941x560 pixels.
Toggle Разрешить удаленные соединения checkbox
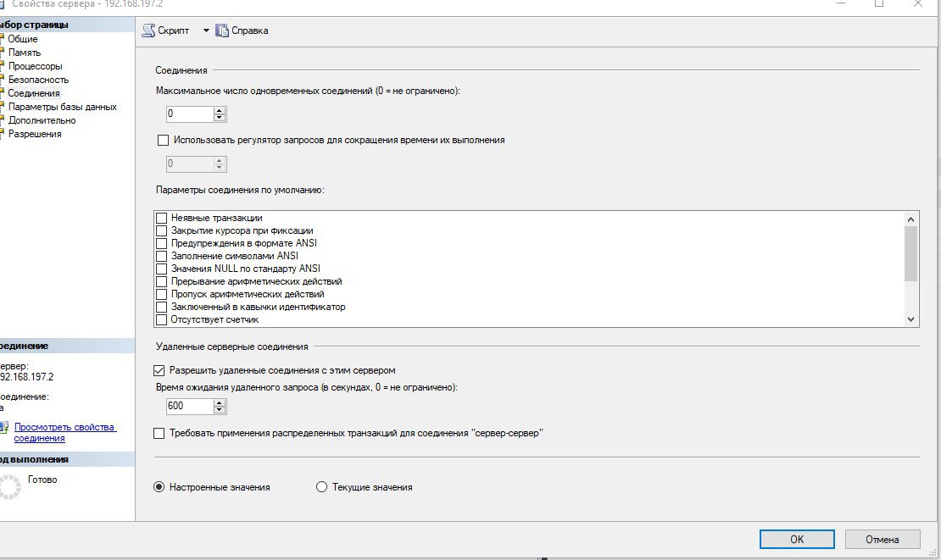pyautogui.click(x=159, y=370)
